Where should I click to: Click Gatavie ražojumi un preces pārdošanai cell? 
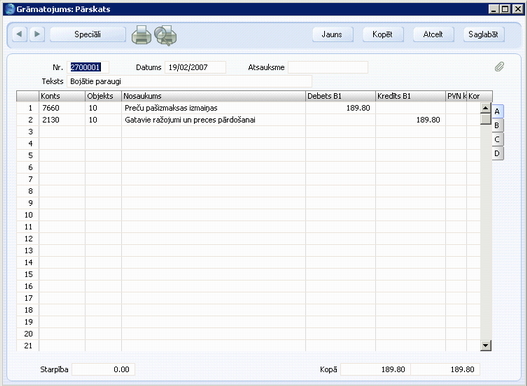coord(213,120)
